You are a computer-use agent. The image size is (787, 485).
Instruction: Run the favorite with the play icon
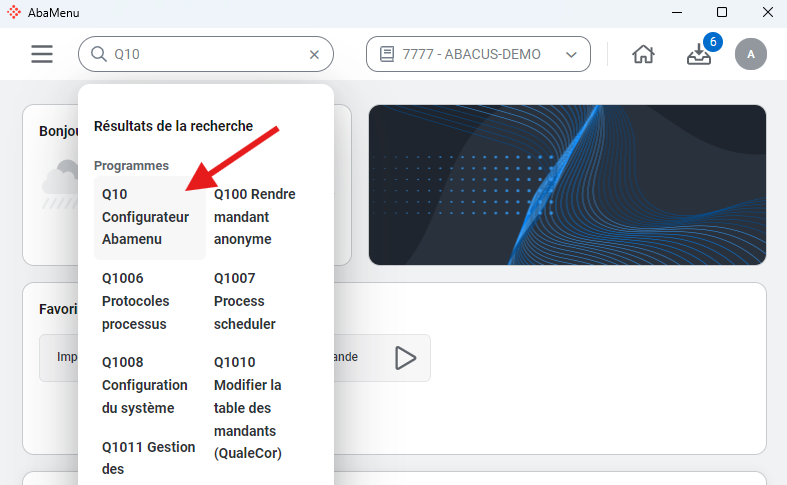(x=405, y=357)
